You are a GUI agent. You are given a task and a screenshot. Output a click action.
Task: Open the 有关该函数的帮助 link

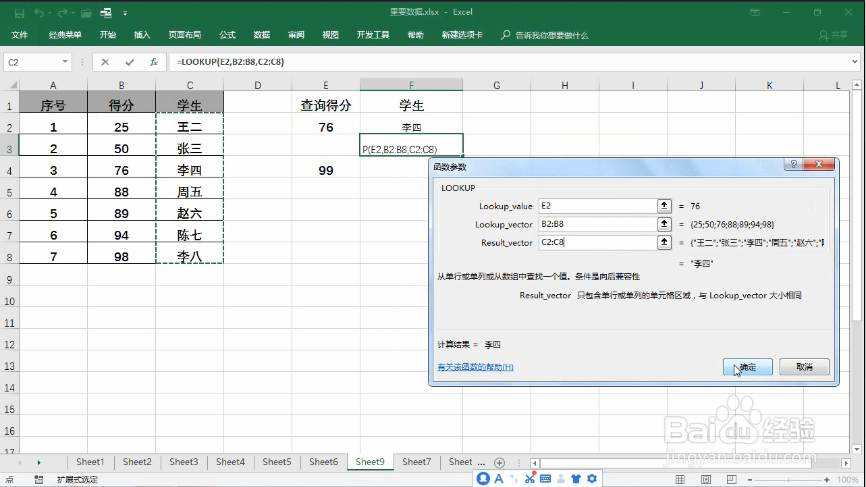tap(476, 367)
